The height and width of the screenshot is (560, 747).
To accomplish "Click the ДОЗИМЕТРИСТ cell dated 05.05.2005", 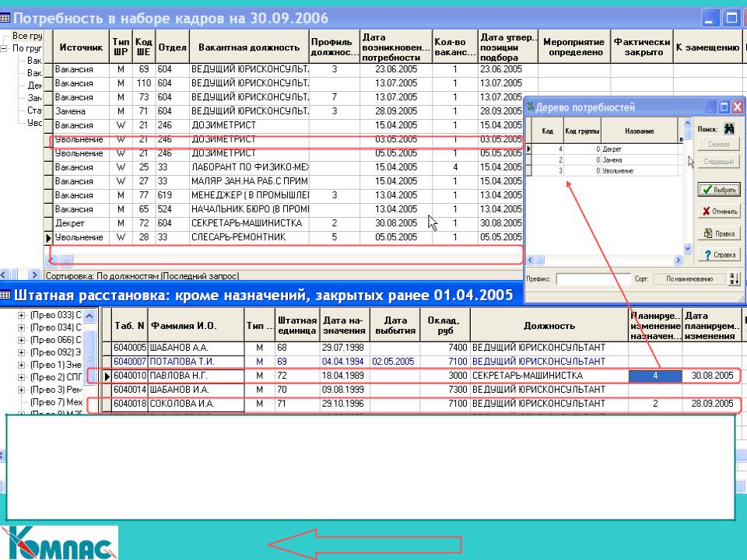I will coord(249,153).
